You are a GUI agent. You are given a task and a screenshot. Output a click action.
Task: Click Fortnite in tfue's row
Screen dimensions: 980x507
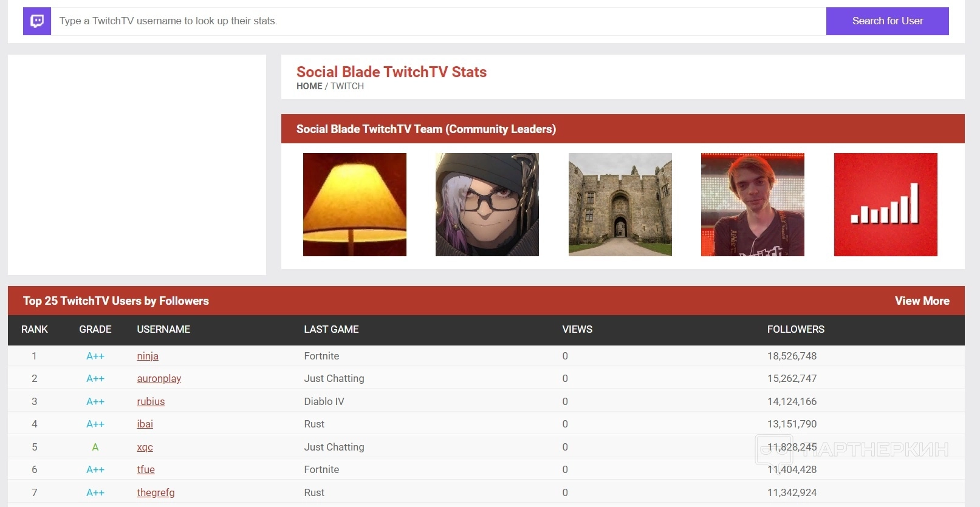[321, 469]
